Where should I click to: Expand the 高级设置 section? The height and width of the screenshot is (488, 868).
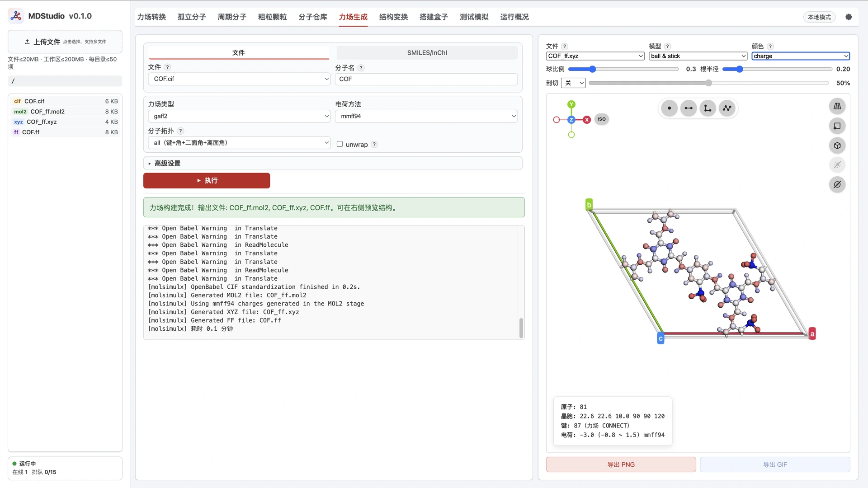coord(333,163)
